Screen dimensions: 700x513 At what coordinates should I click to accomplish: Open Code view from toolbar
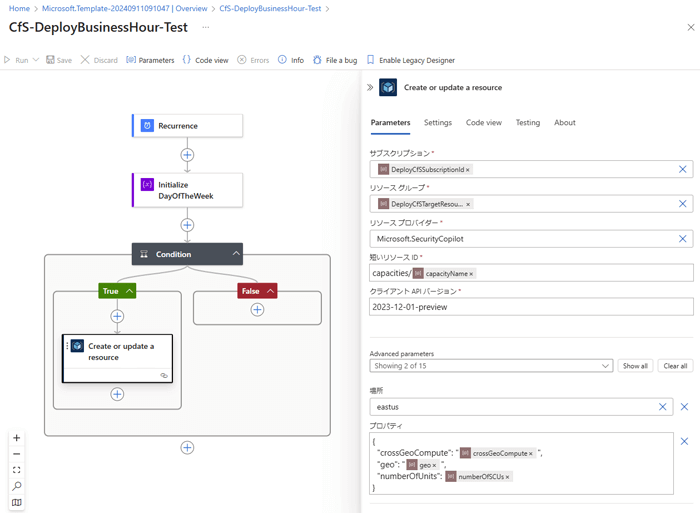point(206,60)
